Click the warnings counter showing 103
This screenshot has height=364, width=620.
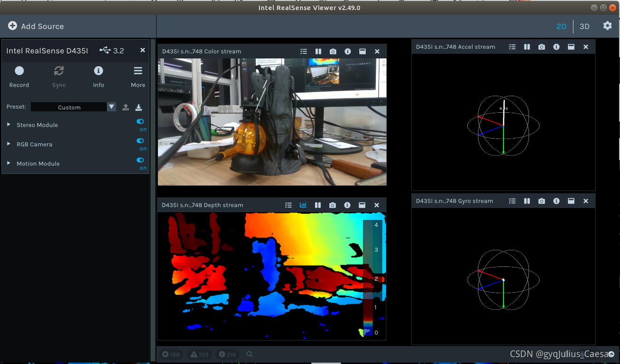199,354
